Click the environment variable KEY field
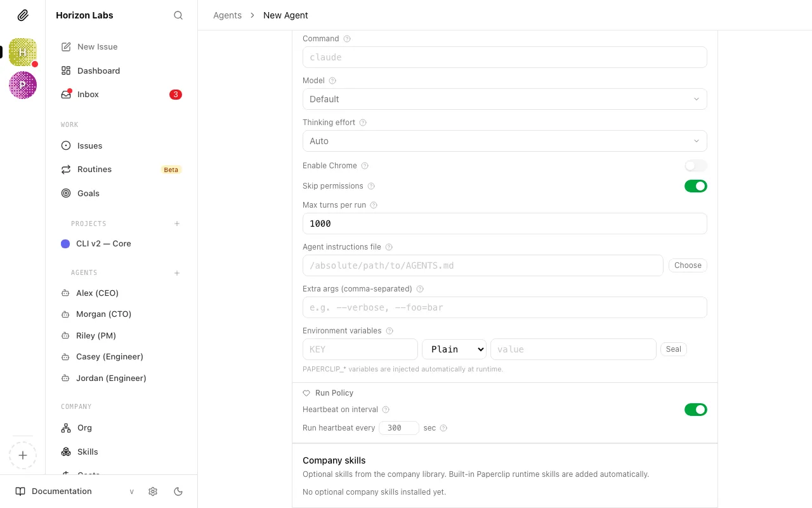 (x=360, y=349)
